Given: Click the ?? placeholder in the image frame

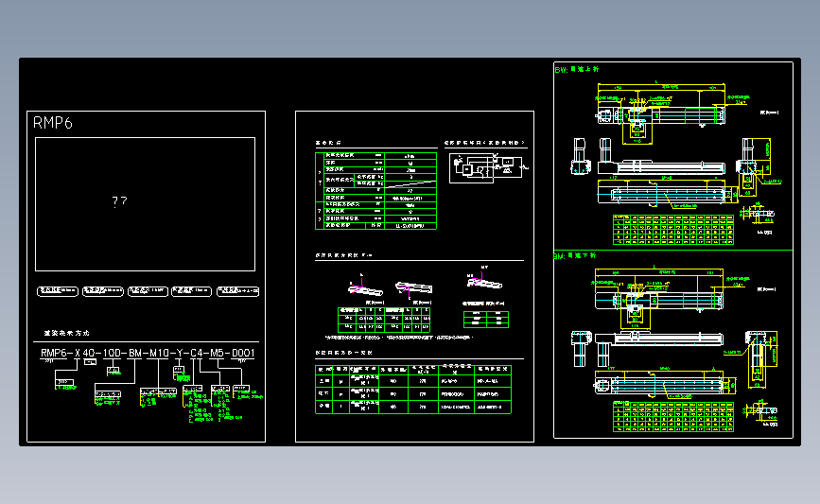Looking at the screenshot, I should point(120,201).
